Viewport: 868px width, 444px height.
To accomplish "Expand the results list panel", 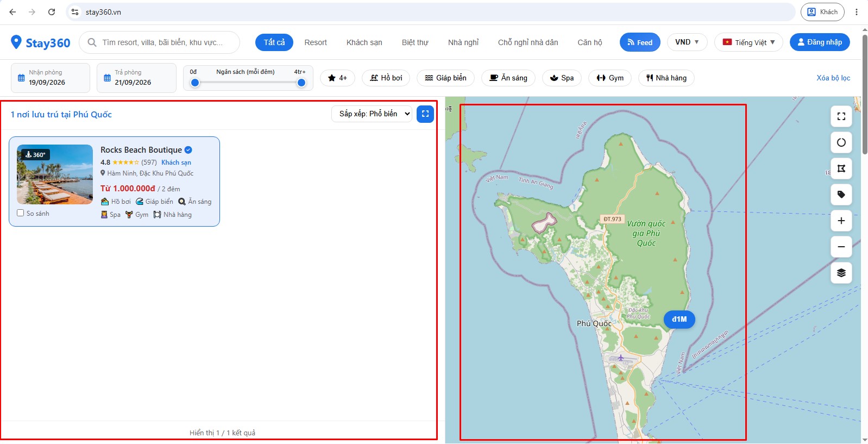I will 425,114.
